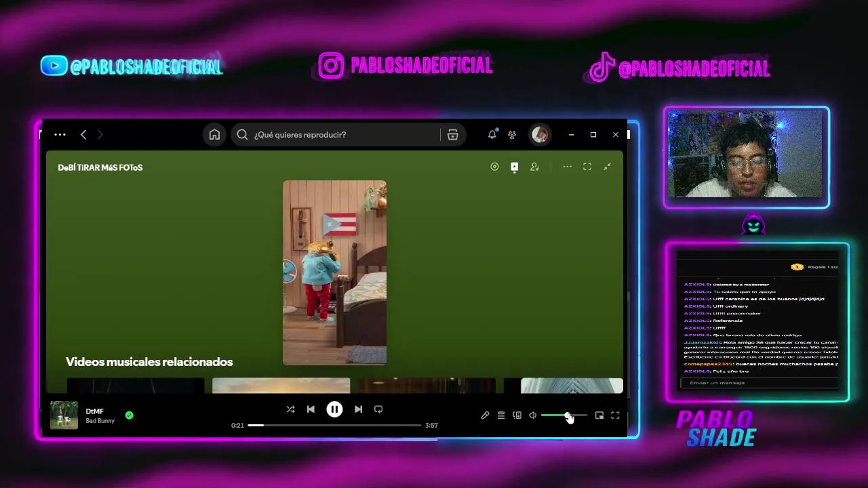
Task: Click the PABLO SHADE logo
Action: click(x=716, y=428)
